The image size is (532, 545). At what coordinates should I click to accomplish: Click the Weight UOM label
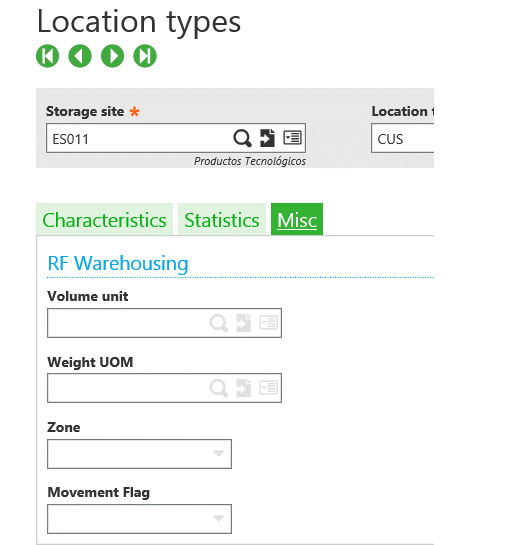90,362
